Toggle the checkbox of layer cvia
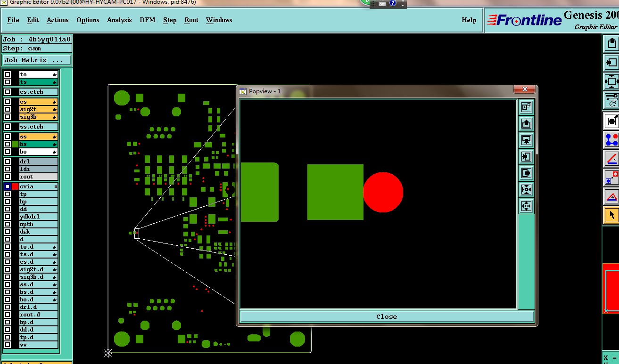The image size is (619, 364). tap(8, 186)
